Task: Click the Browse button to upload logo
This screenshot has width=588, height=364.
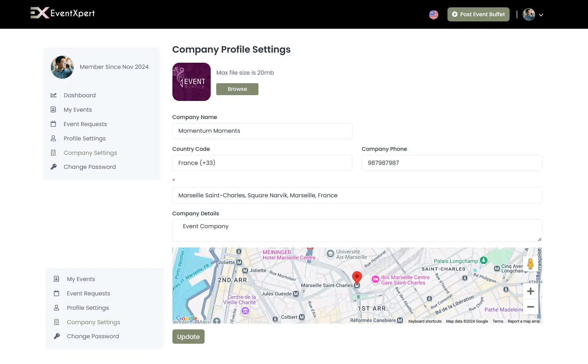Action: coord(237,89)
